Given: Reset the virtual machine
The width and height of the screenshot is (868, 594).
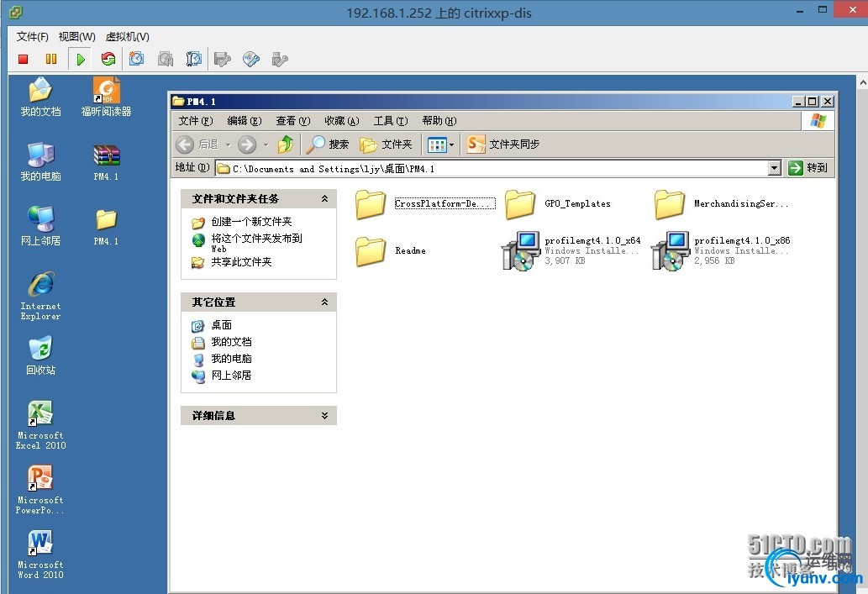Looking at the screenshot, I should [x=108, y=59].
